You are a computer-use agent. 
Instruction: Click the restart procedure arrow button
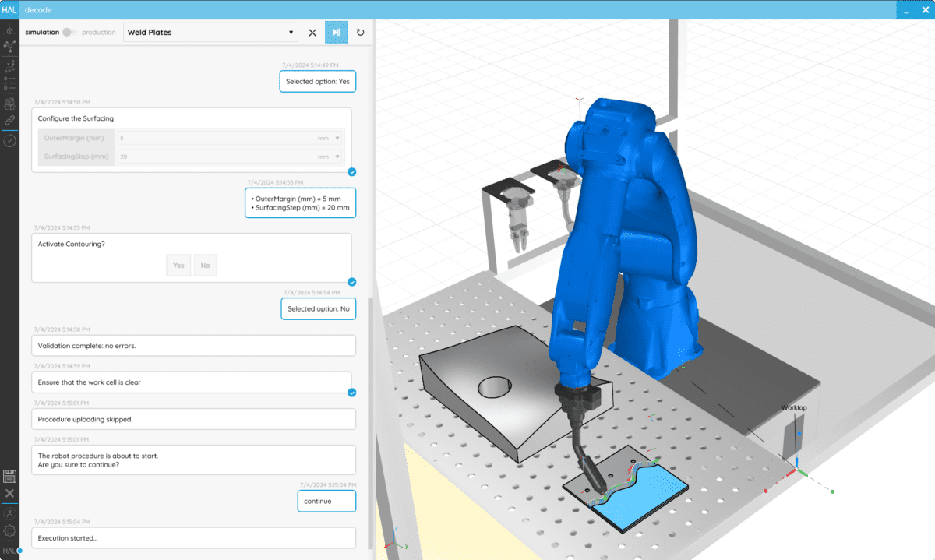[x=360, y=33]
